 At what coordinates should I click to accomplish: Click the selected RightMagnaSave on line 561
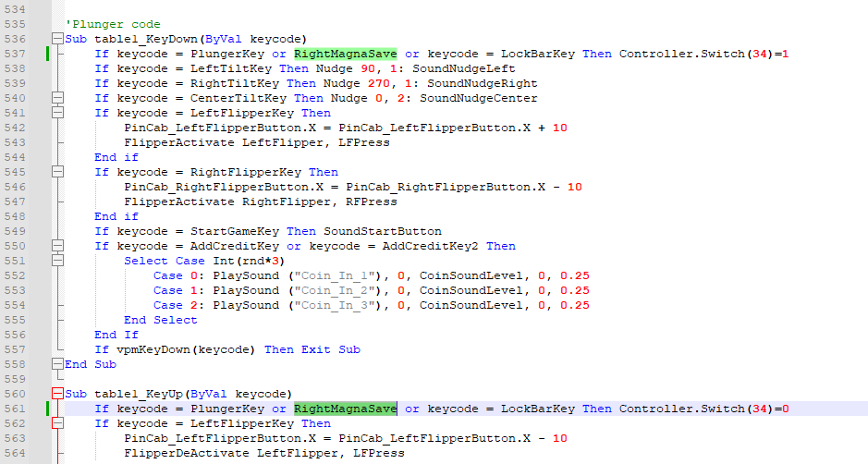(x=346, y=409)
